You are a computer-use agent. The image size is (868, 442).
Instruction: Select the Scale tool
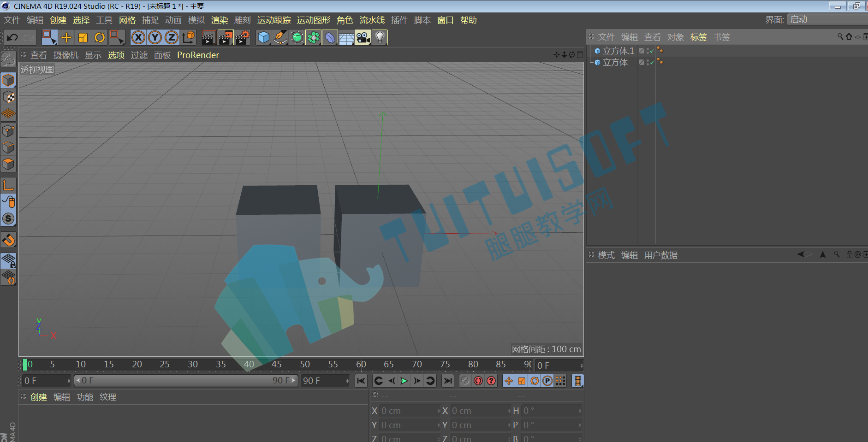(x=83, y=37)
